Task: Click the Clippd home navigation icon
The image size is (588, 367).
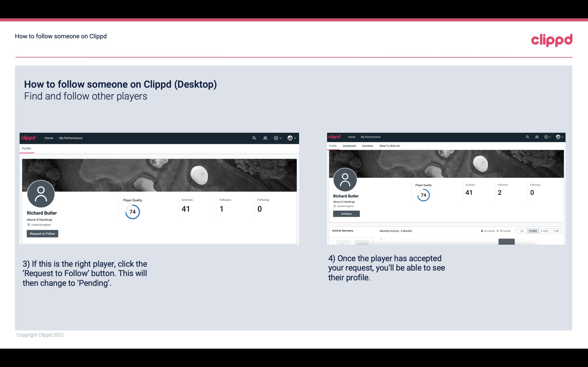Action: 28,138
